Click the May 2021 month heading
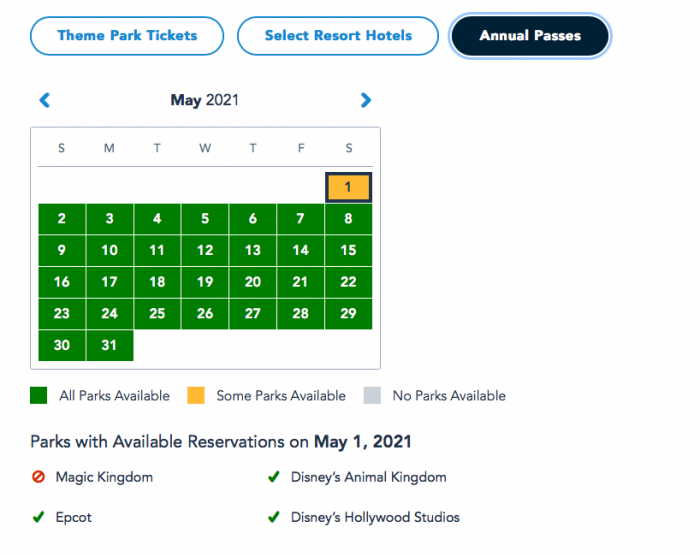The width and height of the screenshot is (700, 557). pyautogui.click(x=204, y=100)
